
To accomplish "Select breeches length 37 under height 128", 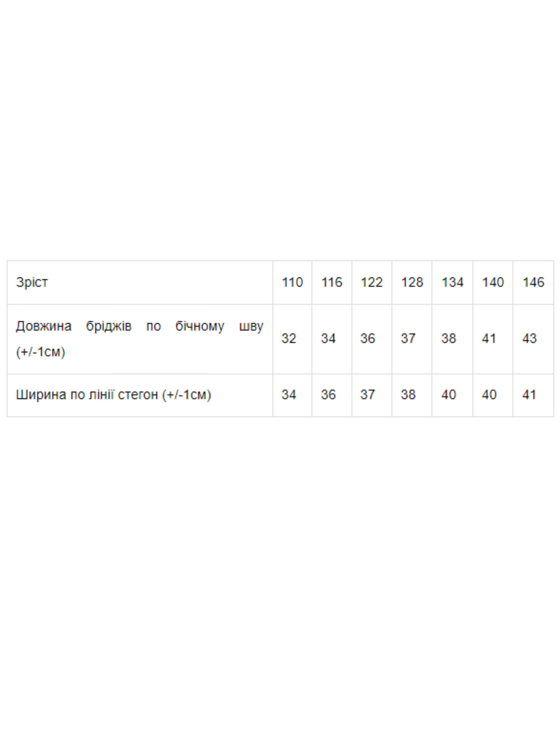I will (x=408, y=338).
